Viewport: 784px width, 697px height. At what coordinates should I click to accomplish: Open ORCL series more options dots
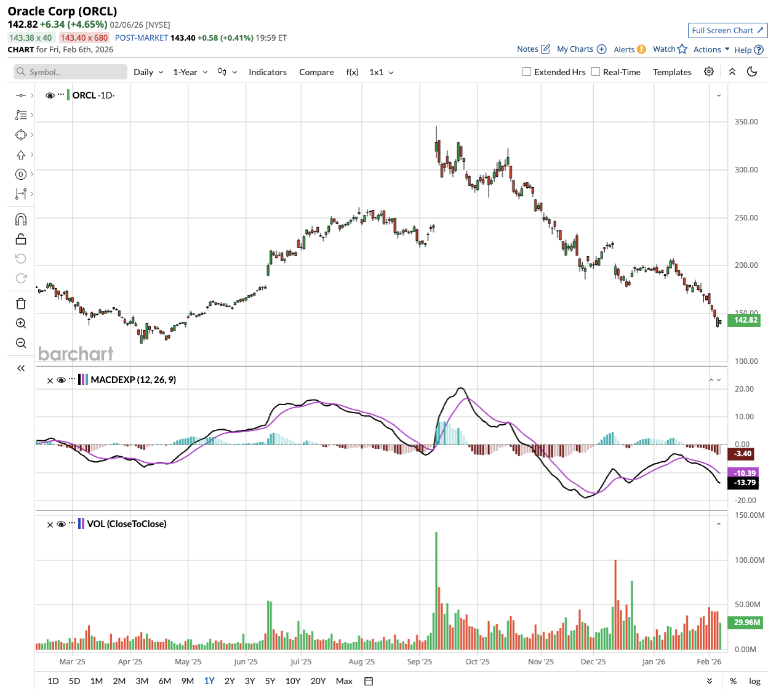click(61, 95)
